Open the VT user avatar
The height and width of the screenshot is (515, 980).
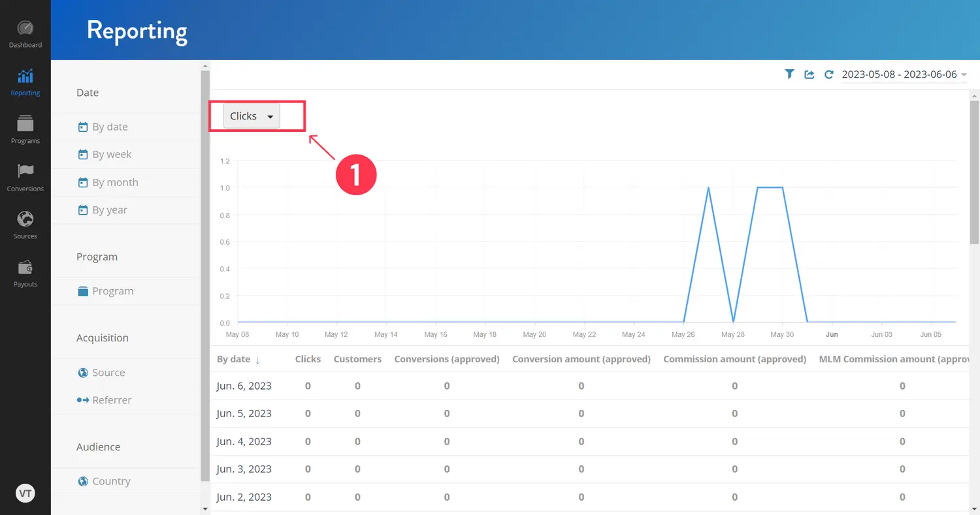click(x=25, y=493)
